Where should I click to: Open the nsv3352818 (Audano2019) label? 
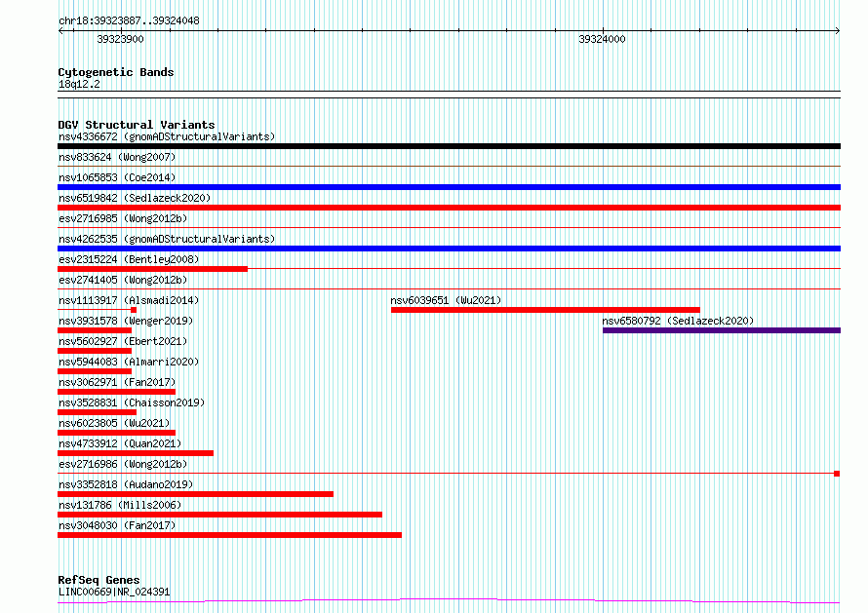(126, 484)
